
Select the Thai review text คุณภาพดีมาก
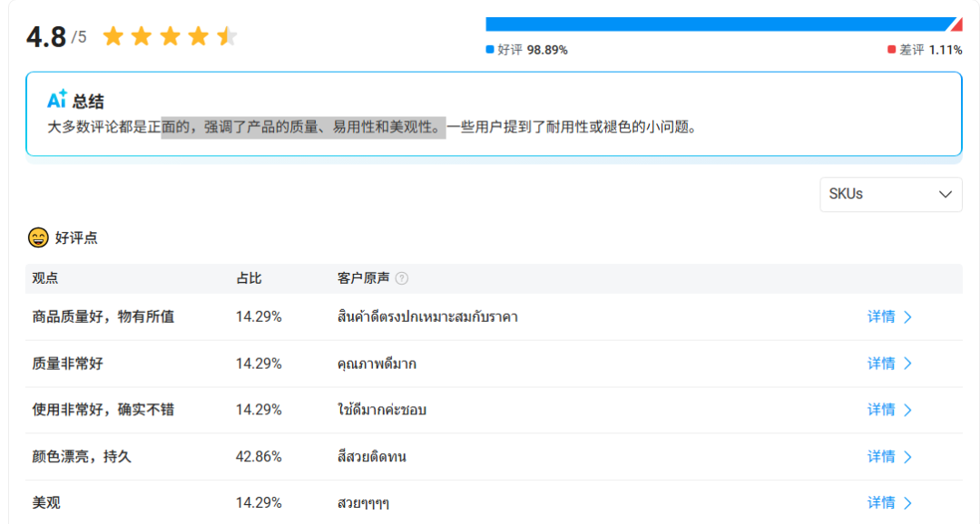(x=375, y=363)
